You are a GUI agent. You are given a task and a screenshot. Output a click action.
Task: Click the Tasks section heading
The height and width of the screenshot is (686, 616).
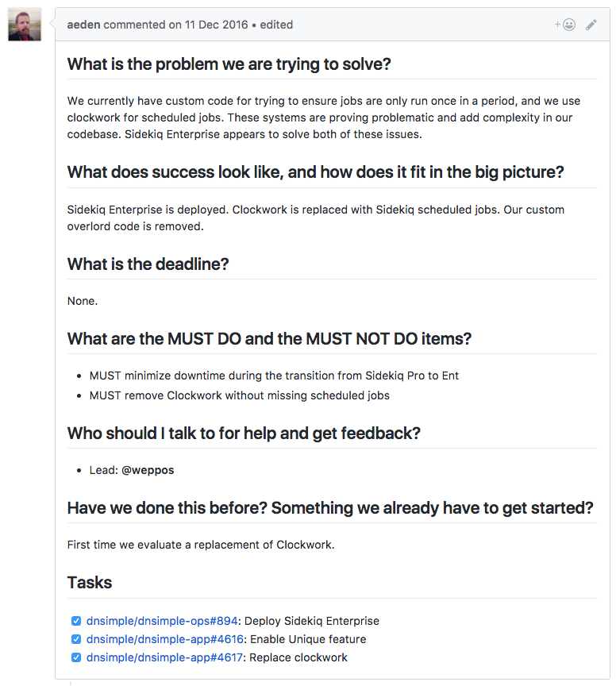[x=90, y=583]
